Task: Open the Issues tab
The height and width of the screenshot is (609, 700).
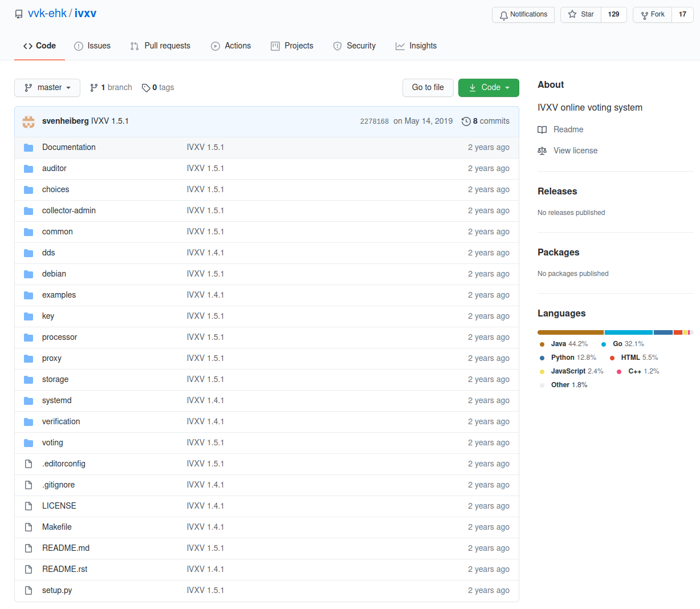Action: tap(92, 46)
